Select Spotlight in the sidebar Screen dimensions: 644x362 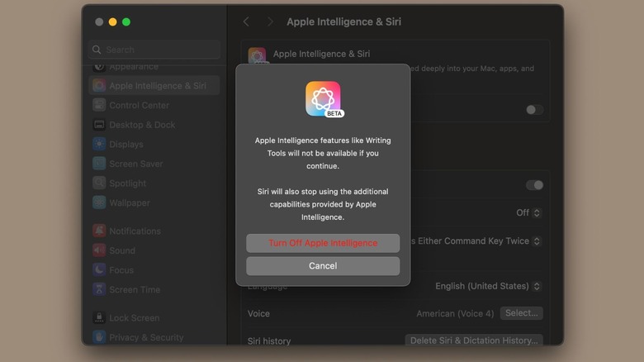coord(154,183)
